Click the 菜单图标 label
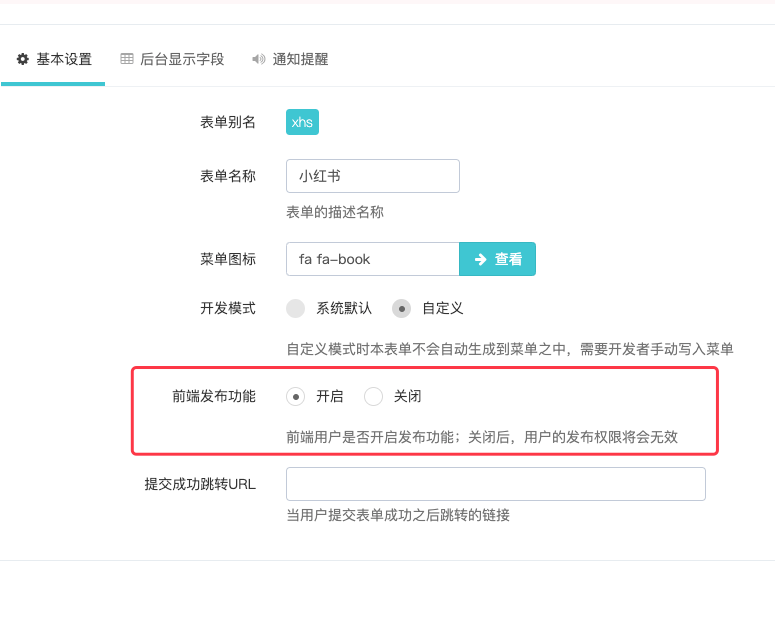This screenshot has width=775, height=629. click(x=227, y=259)
